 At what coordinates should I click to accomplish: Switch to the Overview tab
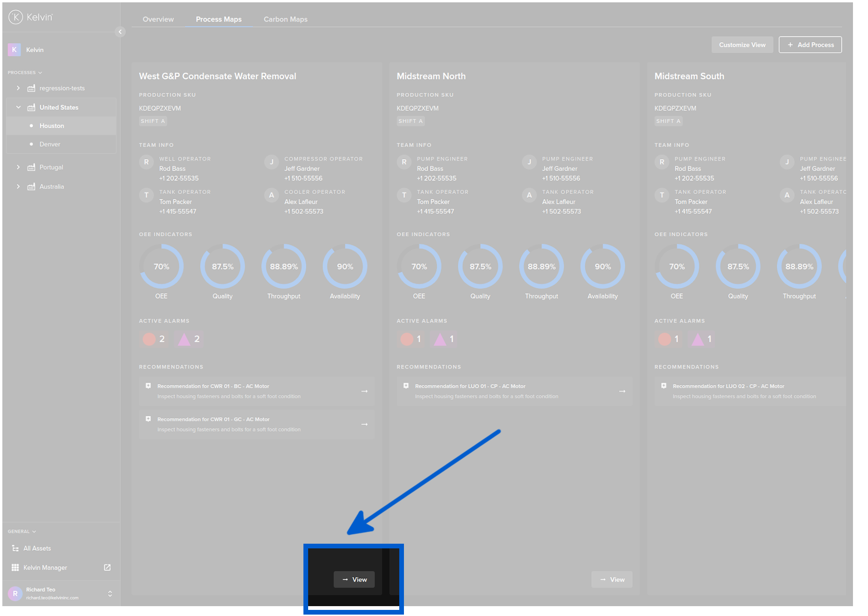pos(158,19)
